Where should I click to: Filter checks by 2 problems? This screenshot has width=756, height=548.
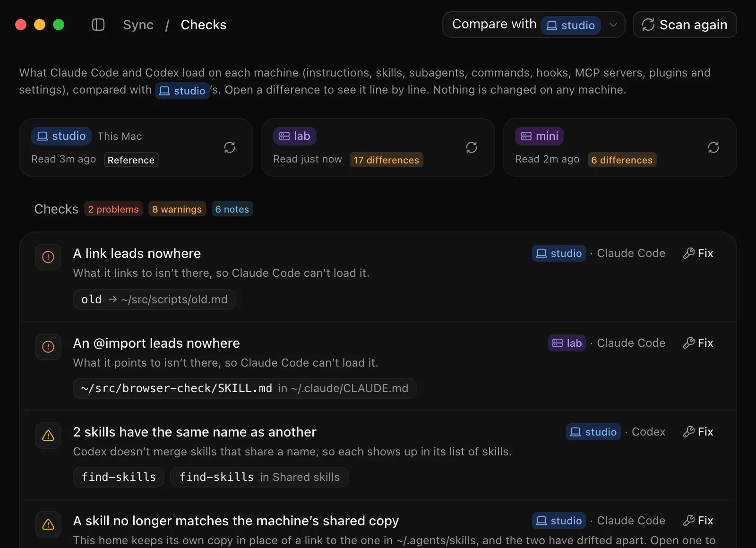(113, 209)
